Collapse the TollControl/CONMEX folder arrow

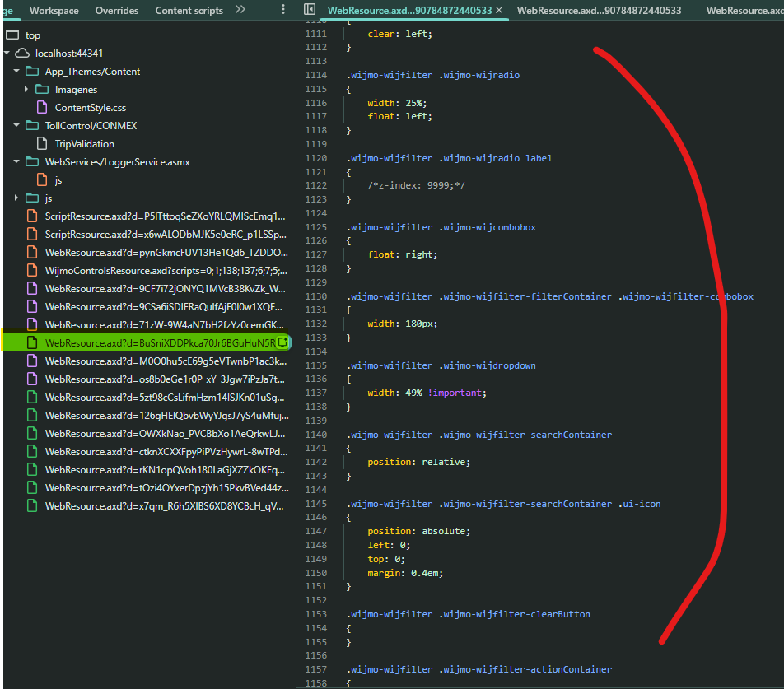tap(16, 125)
